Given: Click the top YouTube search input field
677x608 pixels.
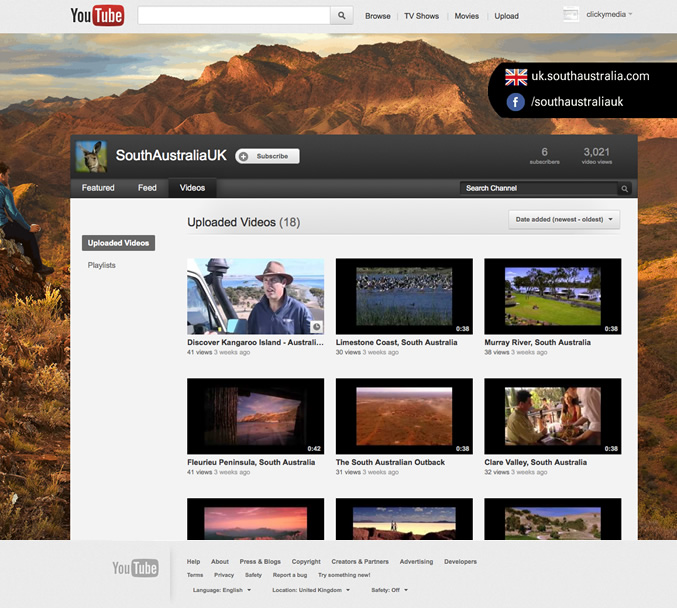Looking at the screenshot, I should tap(233, 16).
